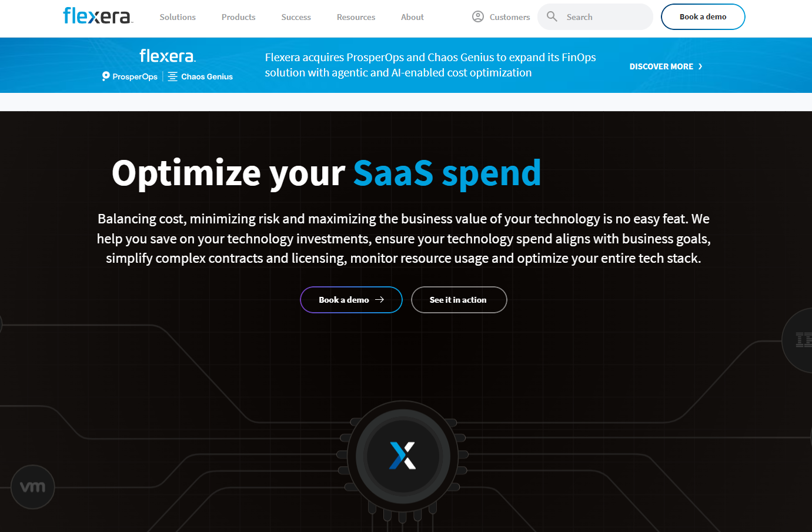Open the Solutions menu
This screenshot has width=812, height=532.
point(177,17)
